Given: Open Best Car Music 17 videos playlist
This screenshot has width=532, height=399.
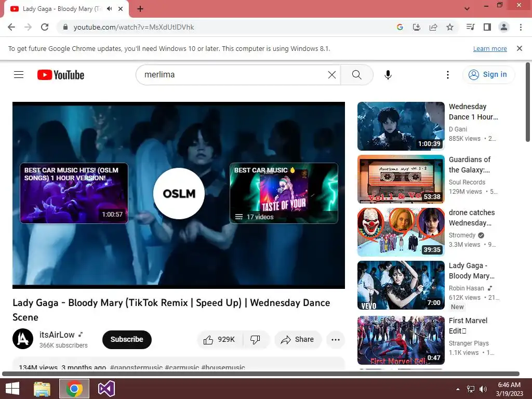Looking at the screenshot, I should point(284,193).
